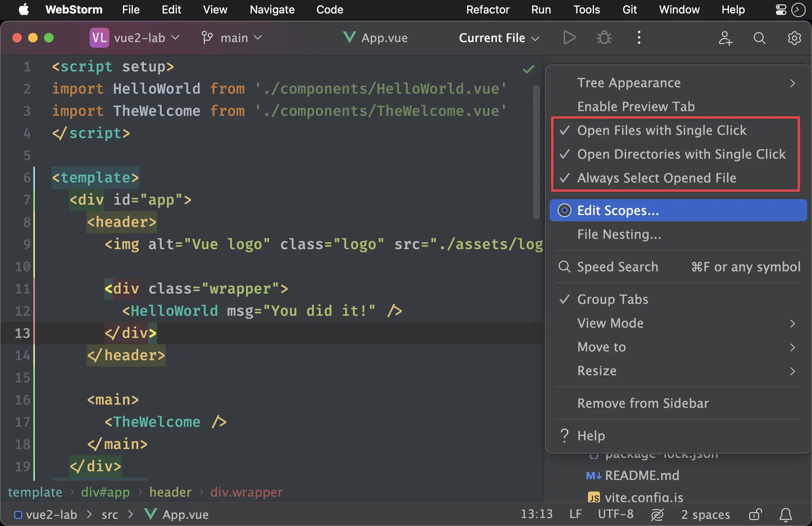
Task: Open the Refactor menu
Action: [488, 10]
